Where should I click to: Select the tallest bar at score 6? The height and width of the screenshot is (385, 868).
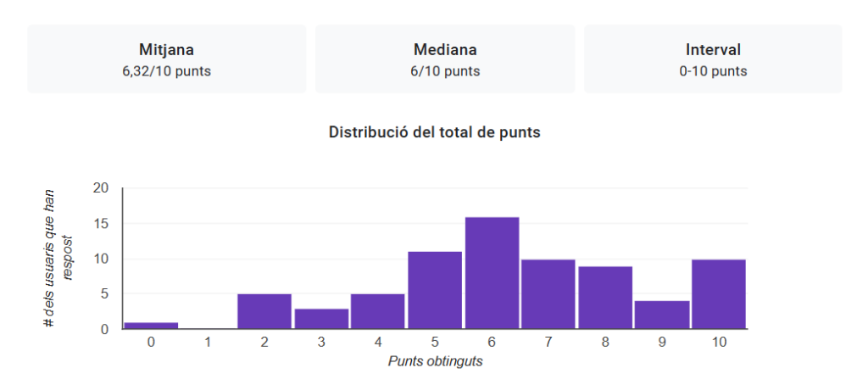coord(492,273)
